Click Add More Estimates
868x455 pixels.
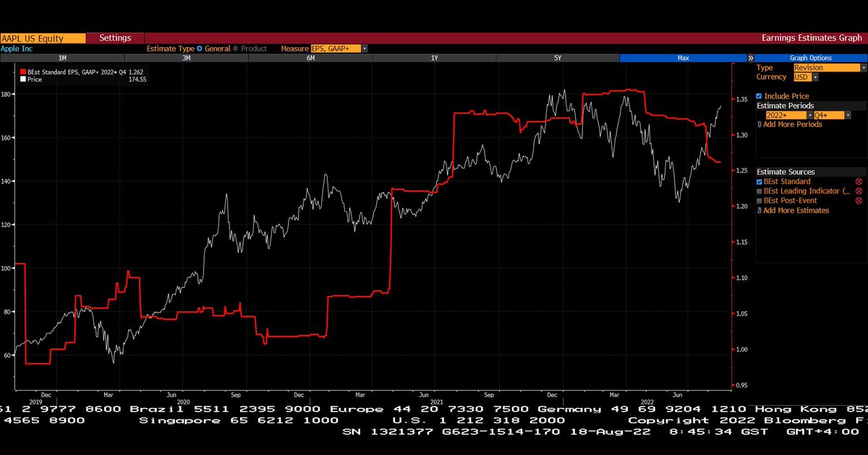coord(796,211)
